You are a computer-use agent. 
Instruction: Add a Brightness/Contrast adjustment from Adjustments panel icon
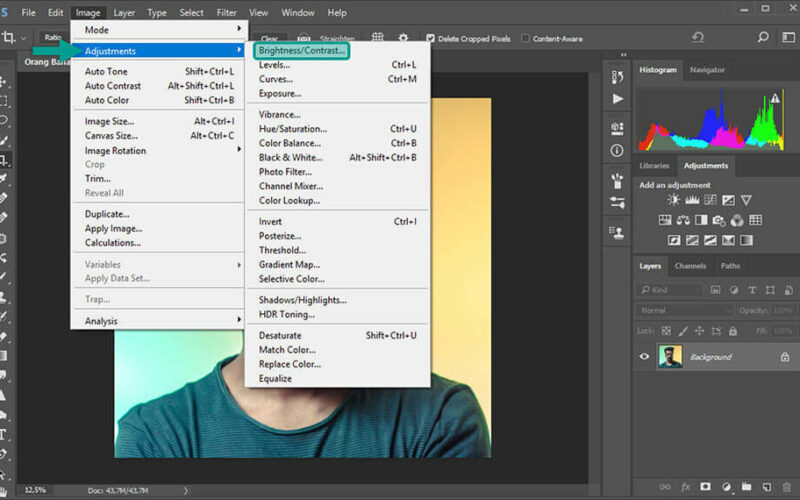(673, 200)
